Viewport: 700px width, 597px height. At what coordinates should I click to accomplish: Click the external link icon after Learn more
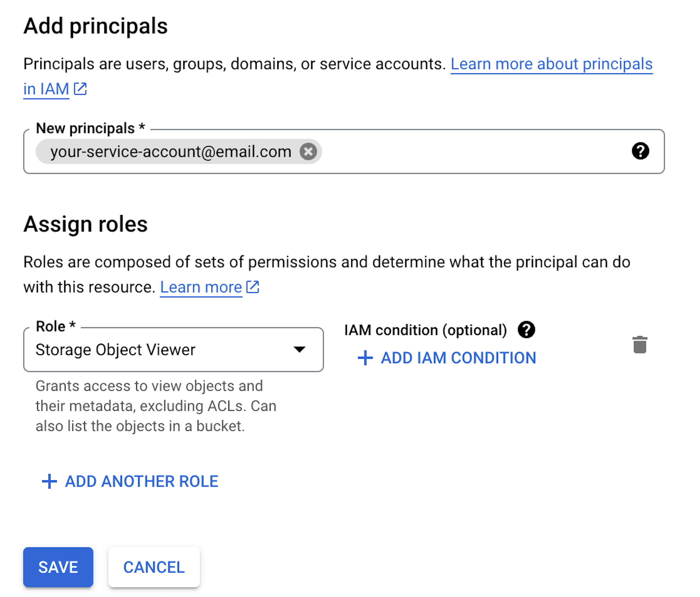[253, 287]
